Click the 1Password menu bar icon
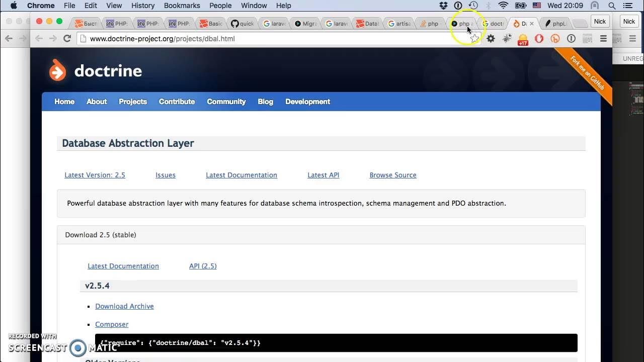Viewport: 644px width, 362px height. click(458, 6)
